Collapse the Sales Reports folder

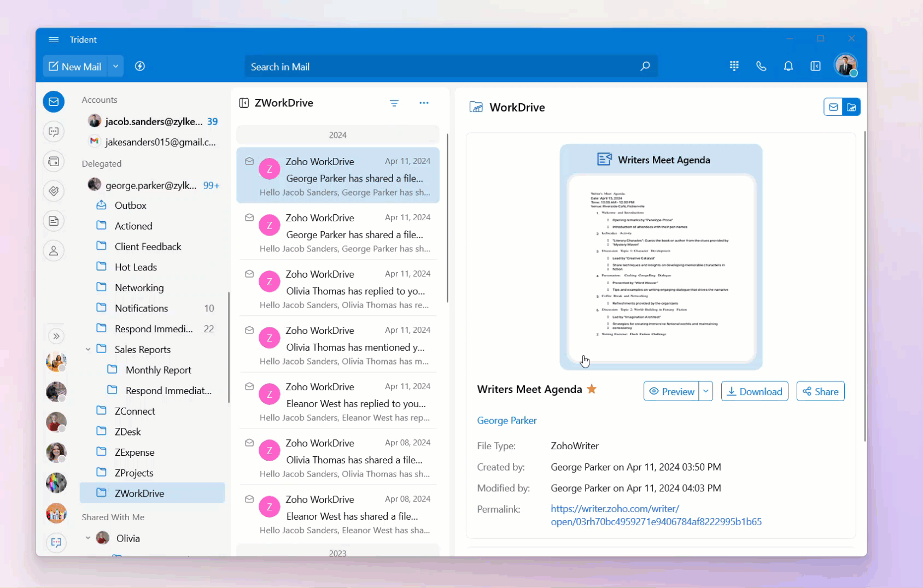[88, 349]
